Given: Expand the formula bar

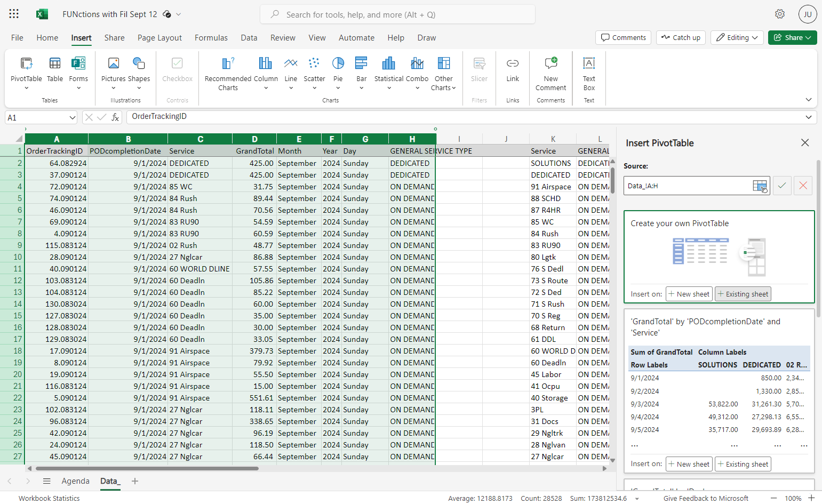Looking at the screenshot, I should pos(809,117).
